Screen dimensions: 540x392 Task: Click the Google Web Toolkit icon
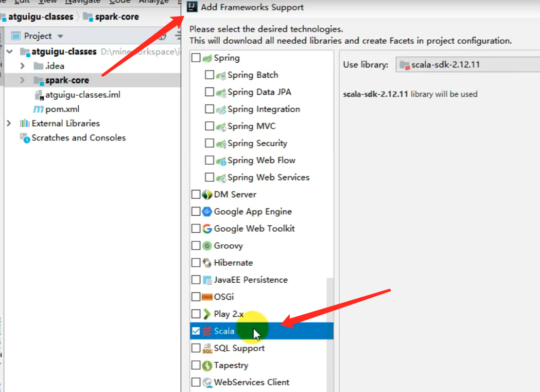point(207,228)
